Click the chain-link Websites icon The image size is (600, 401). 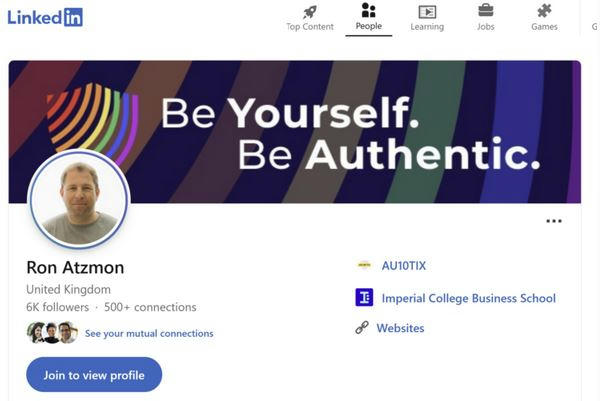pyautogui.click(x=363, y=328)
